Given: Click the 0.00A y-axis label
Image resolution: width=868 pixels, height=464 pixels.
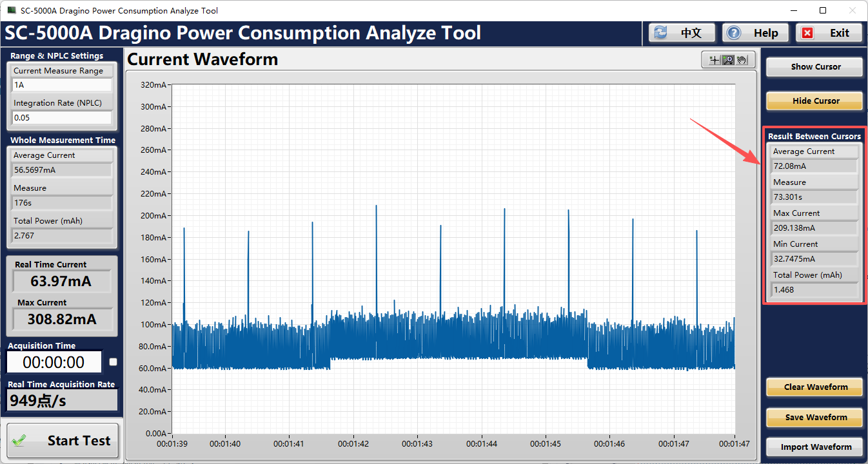Looking at the screenshot, I should click(157, 434).
